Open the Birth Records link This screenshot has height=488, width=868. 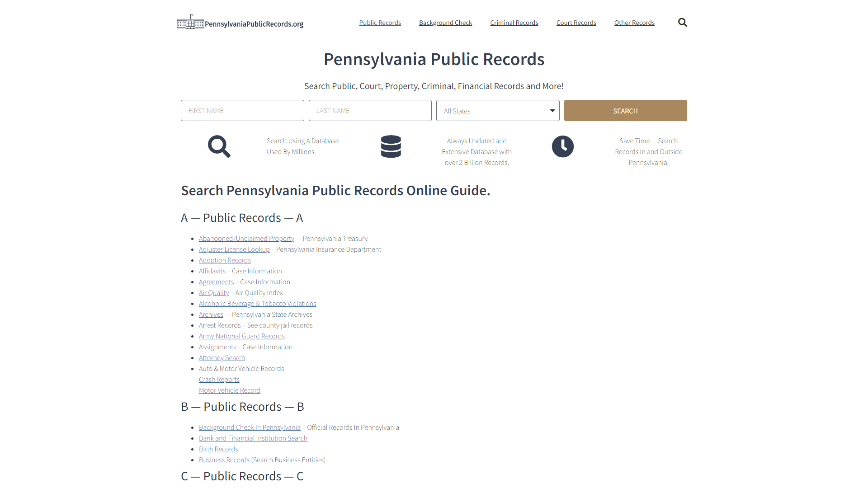(218, 449)
